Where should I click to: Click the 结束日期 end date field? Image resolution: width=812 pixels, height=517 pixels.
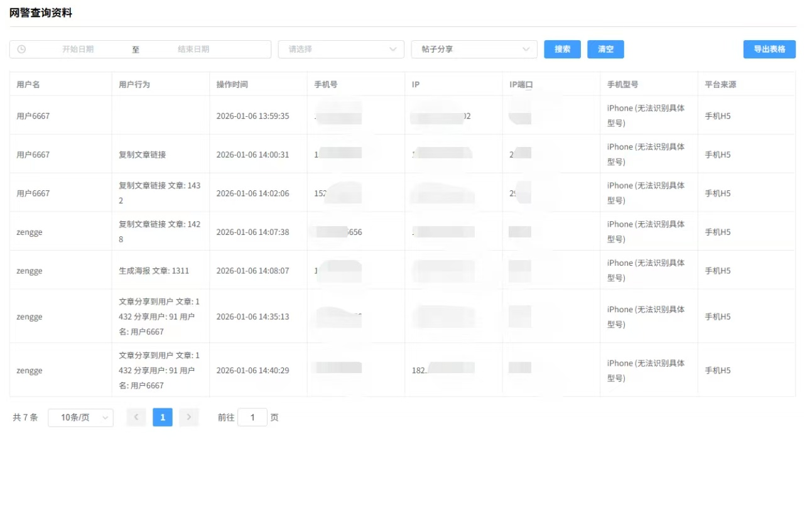click(193, 49)
